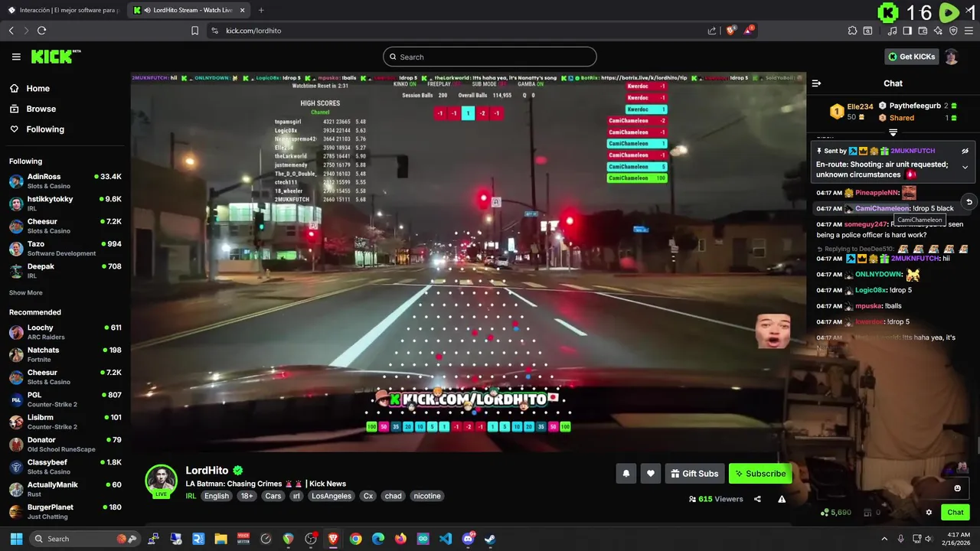This screenshot has width=980, height=551.
Task: Open Discord from taskbar
Action: pos(468,539)
